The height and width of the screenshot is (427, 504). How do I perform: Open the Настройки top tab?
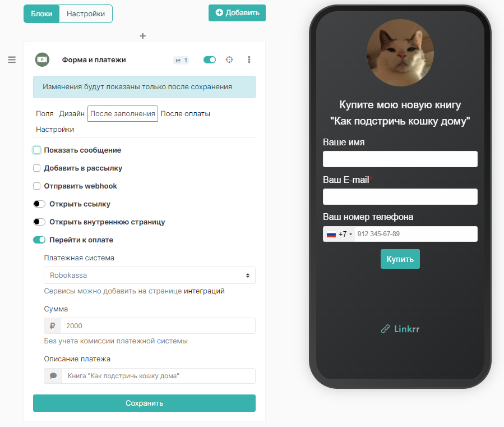[86, 13]
